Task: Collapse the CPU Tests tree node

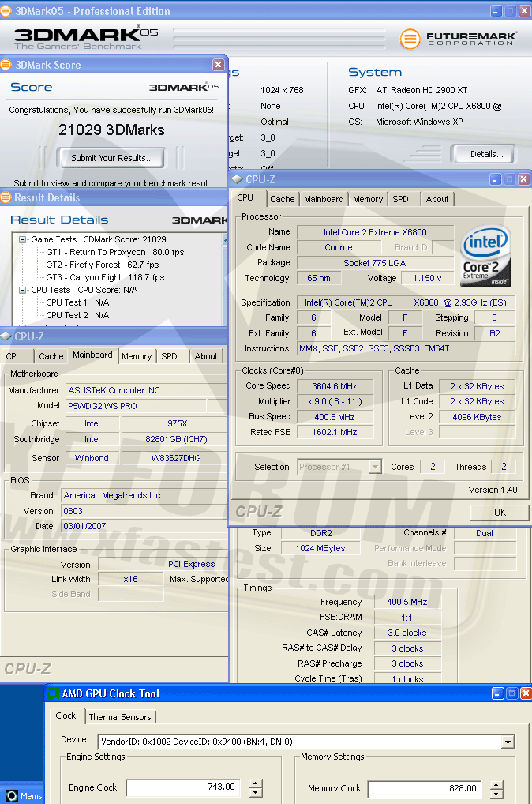Action: (23, 290)
